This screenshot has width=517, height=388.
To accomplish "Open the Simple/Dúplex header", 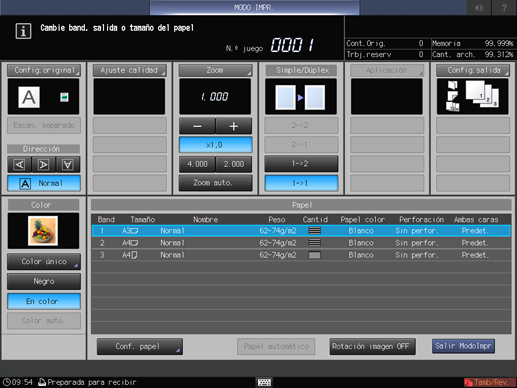I will tap(301, 70).
